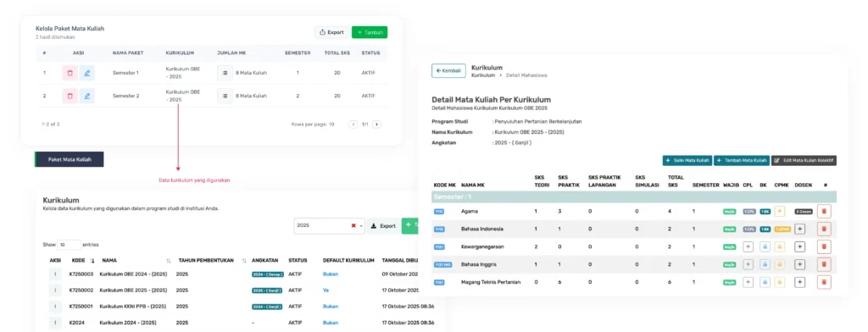Add CPMK for Agama with plus icon

pos(780,211)
